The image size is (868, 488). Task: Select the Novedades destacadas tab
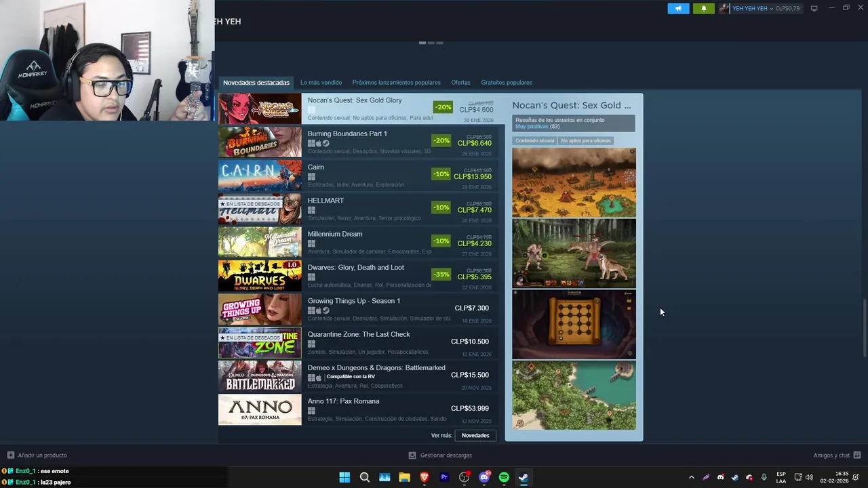tap(256, 83)
